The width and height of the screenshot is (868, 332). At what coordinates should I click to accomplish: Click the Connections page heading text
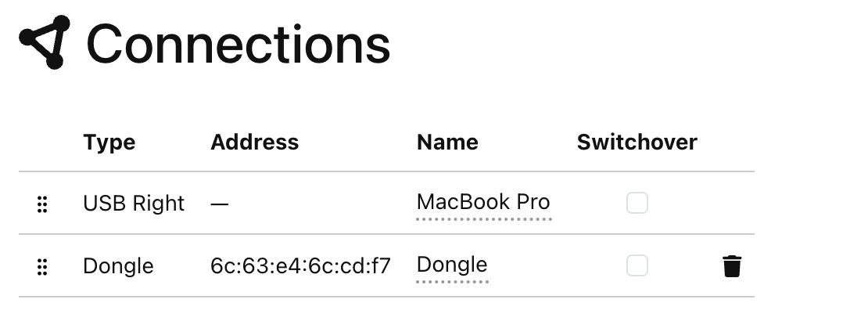point(238,44)
